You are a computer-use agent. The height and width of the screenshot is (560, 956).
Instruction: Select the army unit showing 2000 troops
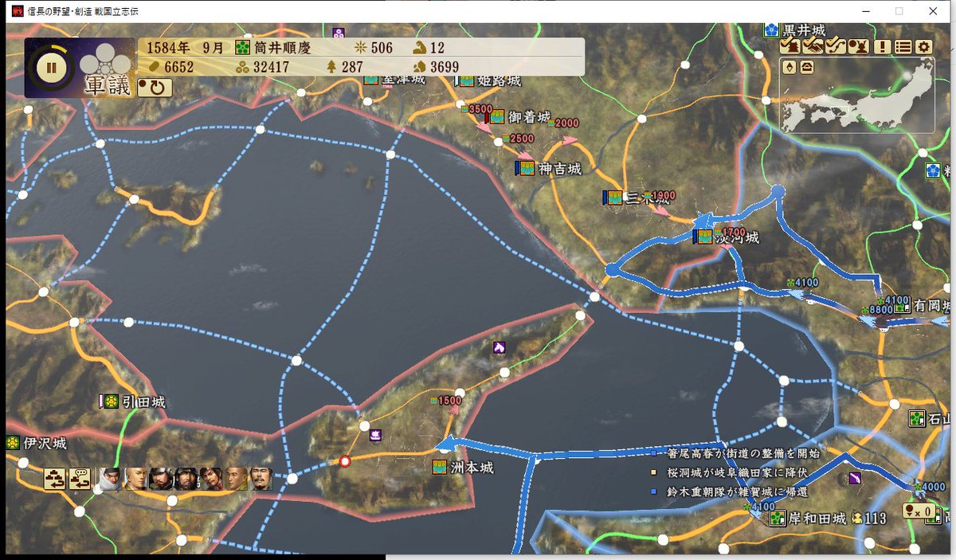563,123
